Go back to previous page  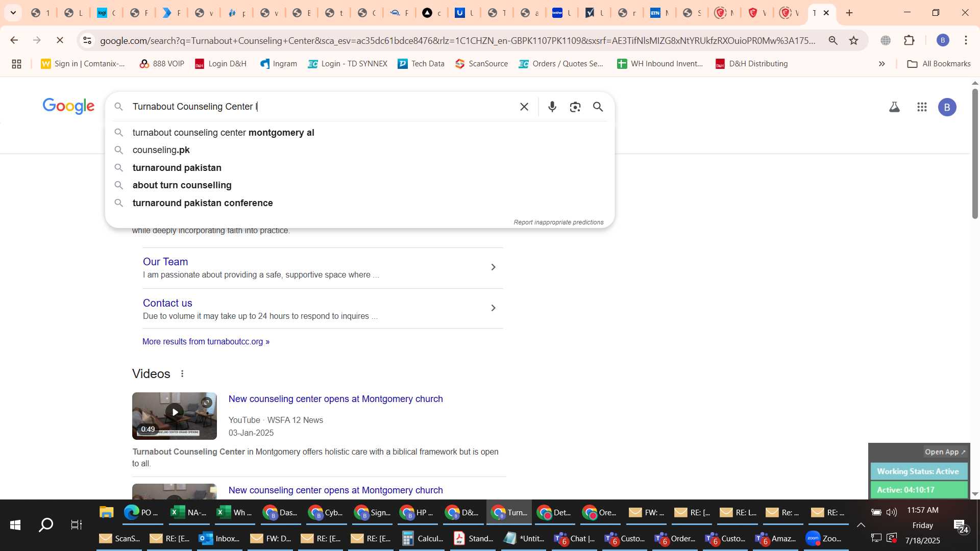(14, 40)
